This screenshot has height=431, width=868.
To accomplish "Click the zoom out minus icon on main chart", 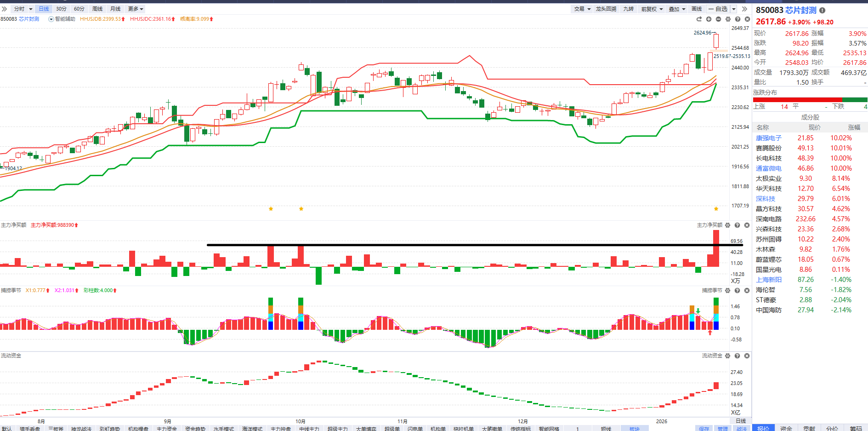I will click(718, 19).
